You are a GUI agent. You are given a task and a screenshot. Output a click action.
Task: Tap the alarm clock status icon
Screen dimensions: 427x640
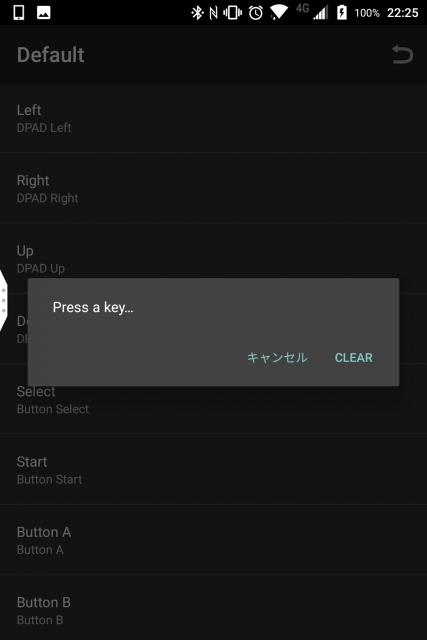[x=256, y=13]
